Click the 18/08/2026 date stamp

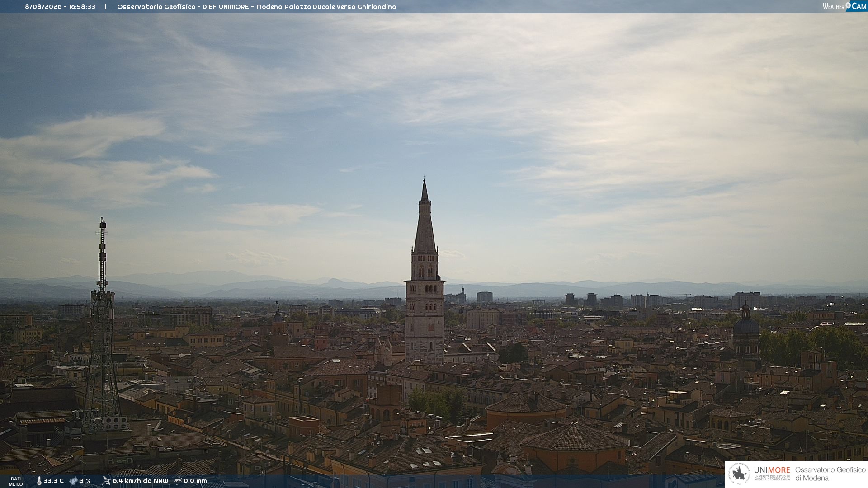(x=42, y=7)
